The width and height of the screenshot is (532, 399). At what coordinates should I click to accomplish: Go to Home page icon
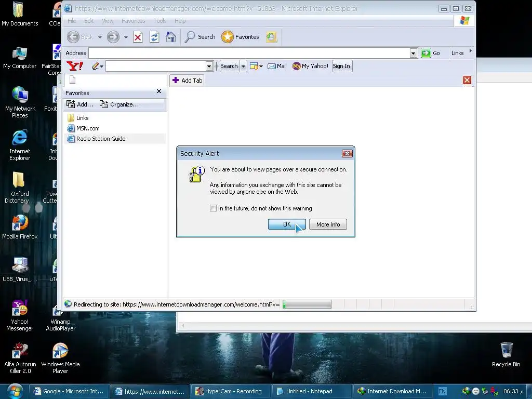170,37
